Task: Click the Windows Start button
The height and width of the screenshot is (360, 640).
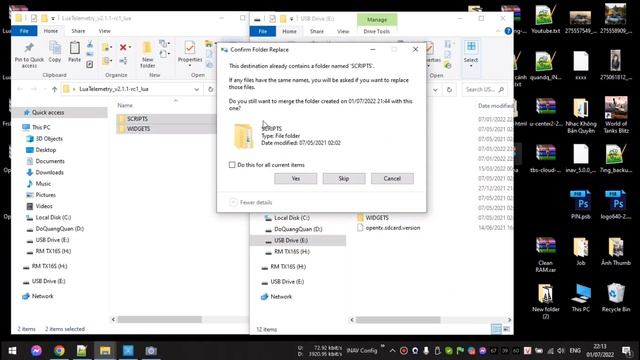Action: [x=12, y=351]
